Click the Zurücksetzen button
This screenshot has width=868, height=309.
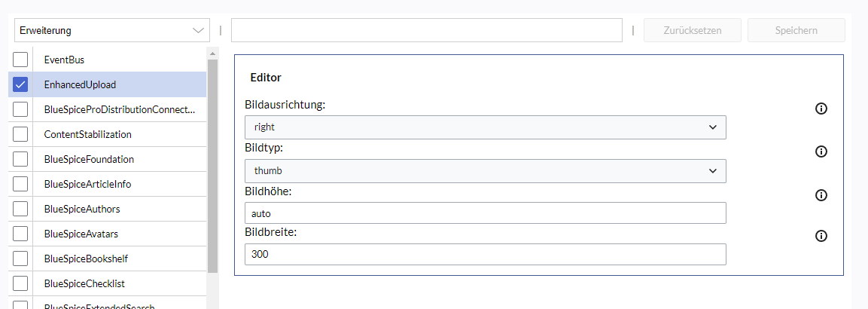point(693,30)
